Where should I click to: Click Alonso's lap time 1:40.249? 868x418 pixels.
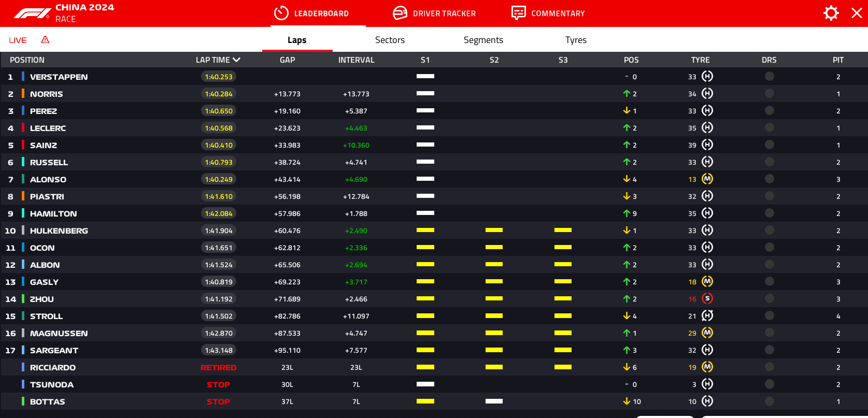click(219, 179)
